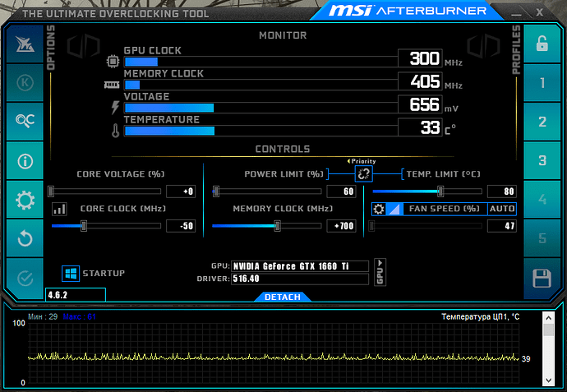Toggle the user-defined fan curve icon

[394, 209]
